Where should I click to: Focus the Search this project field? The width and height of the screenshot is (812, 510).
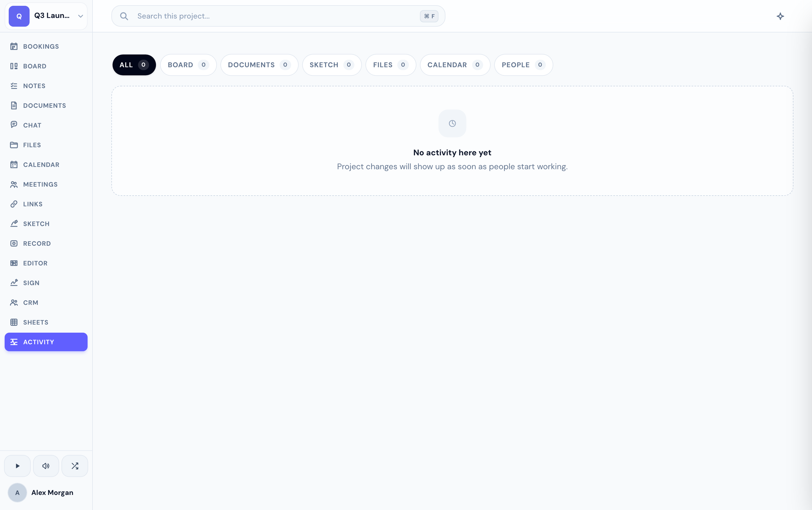click(278, 16)
